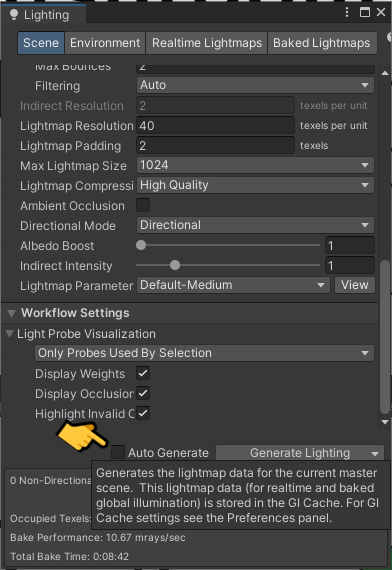Image resolution: width=392 pixels, height=570 pixels.
Task: Click the Indirect Intensity slider handle
Action: (x=175, y=265)
